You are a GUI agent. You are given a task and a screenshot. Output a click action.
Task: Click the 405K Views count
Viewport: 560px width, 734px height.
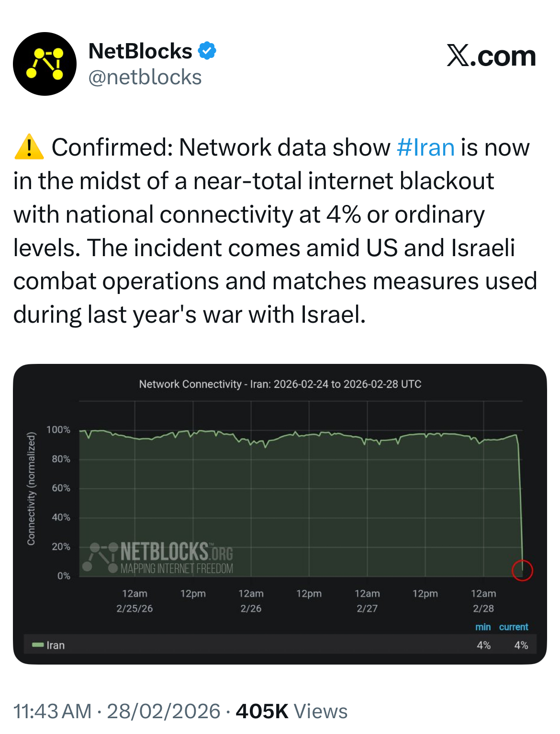click(x=291, y=711)
